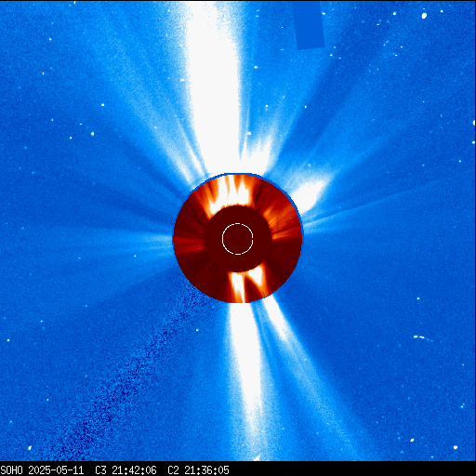Image resolution: width=476 pixels, height=476 pixels.
Task: Click the C3 21:42:06 timestamp
Action: [126, 470]
